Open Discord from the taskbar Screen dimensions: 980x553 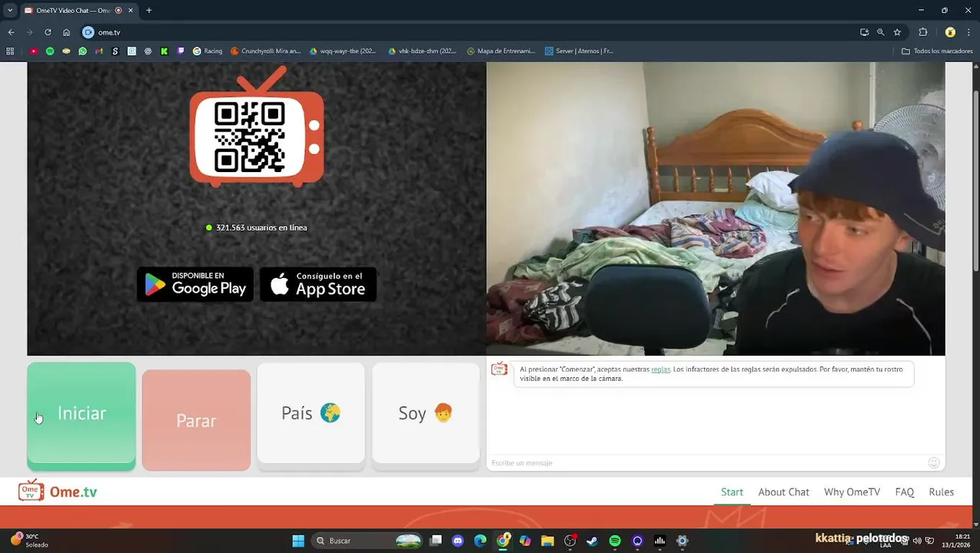pyautogui.click(x=458, y=541)
